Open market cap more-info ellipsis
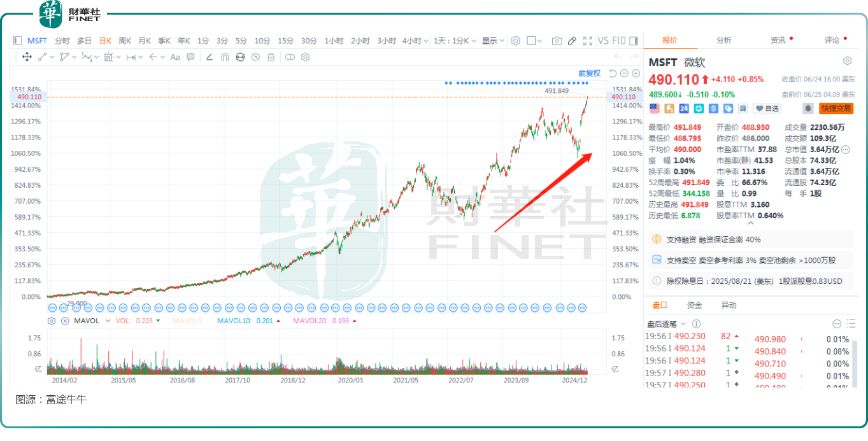This screenshot has width=868, height=441. (x=846, y=150)
